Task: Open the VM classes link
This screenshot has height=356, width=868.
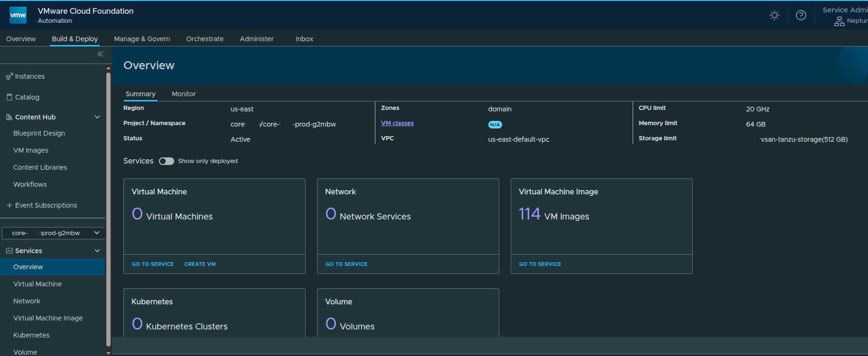Action: click(x=397, y=123)
